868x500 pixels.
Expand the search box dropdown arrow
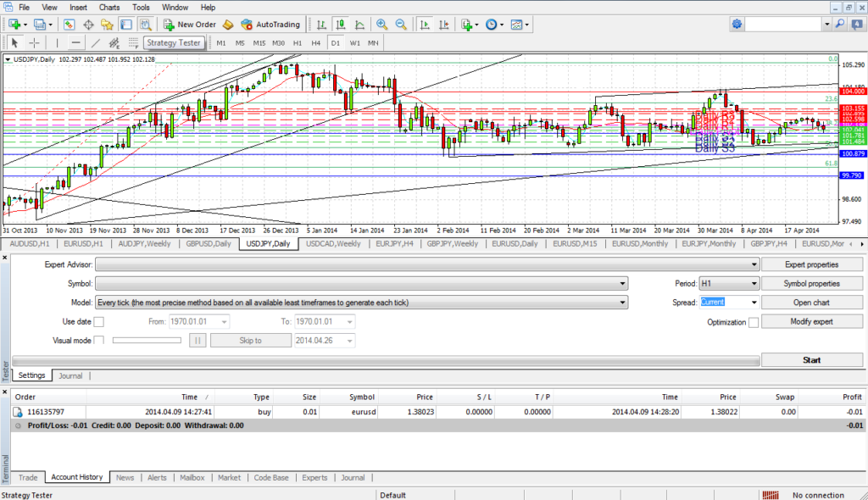[827, 24]
